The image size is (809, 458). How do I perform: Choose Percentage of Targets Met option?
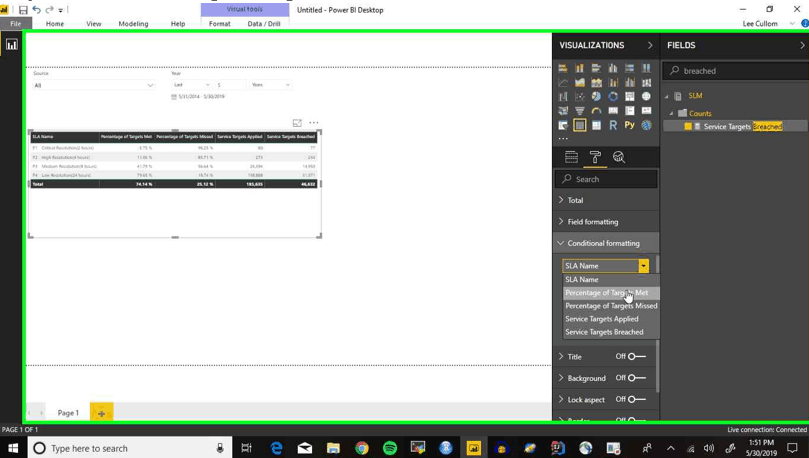611,292
